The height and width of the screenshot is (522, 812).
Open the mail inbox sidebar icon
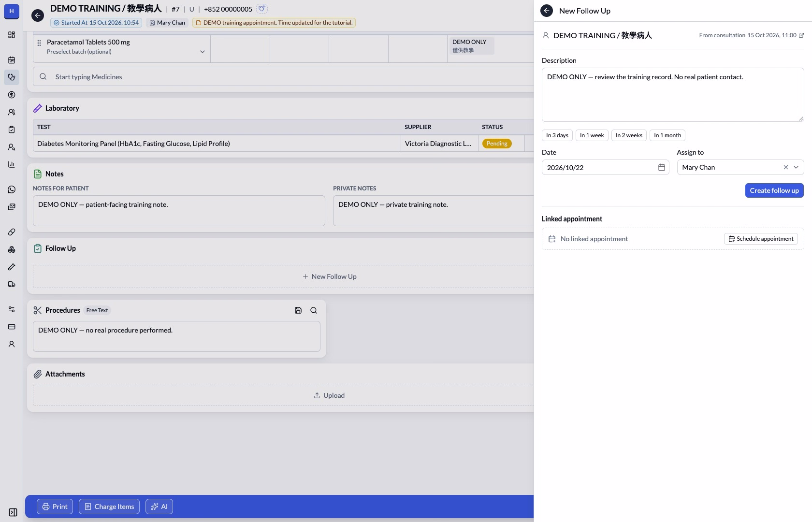pos(12,207)
